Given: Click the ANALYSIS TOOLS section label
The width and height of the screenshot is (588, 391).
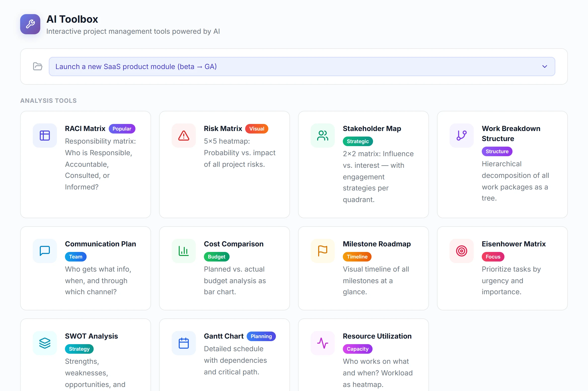Looking at the screenshot, I should (x=48, y=101).
